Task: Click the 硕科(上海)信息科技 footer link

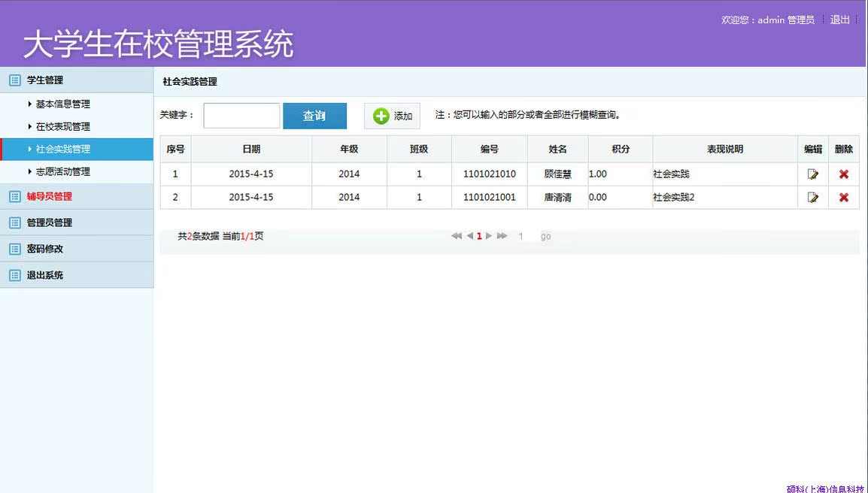Action: pyautogui.click(x=825, y=489)
